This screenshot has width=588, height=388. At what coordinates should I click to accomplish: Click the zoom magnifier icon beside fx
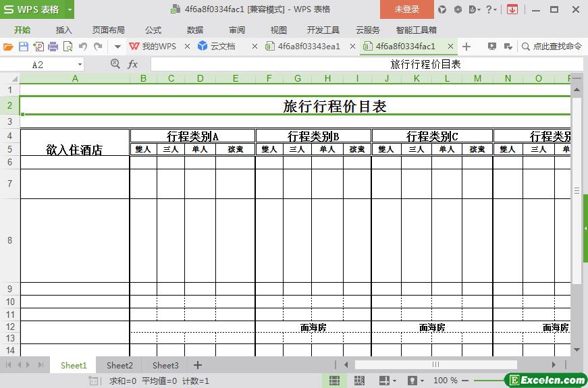coord(115,64)
